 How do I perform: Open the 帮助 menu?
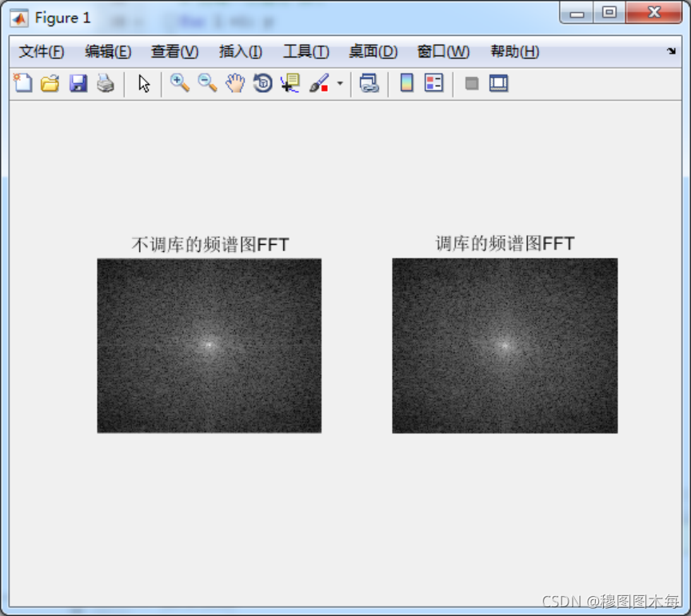[x=513, y=51]
